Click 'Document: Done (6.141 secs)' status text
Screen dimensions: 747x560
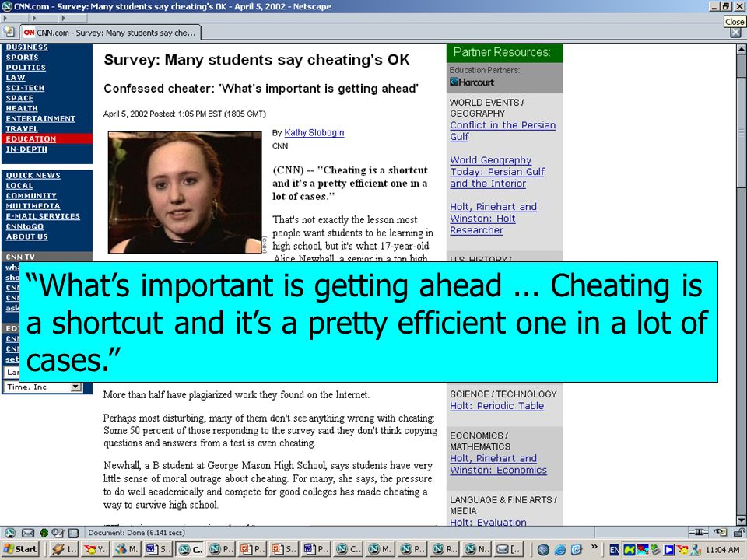click(x=137, y=533)
